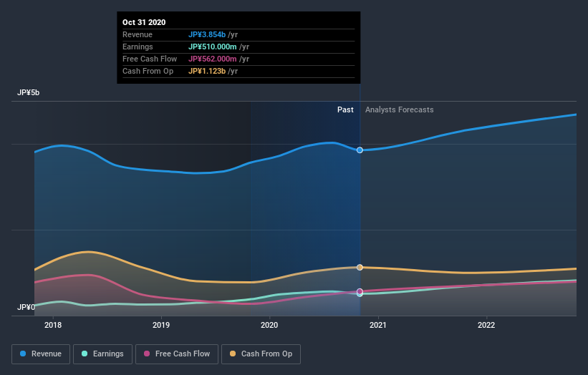The width and height of the screenshot is (588, 375).
Task: Click the JP¥510.000m earnings value
Action: click(x=212, y=47)
